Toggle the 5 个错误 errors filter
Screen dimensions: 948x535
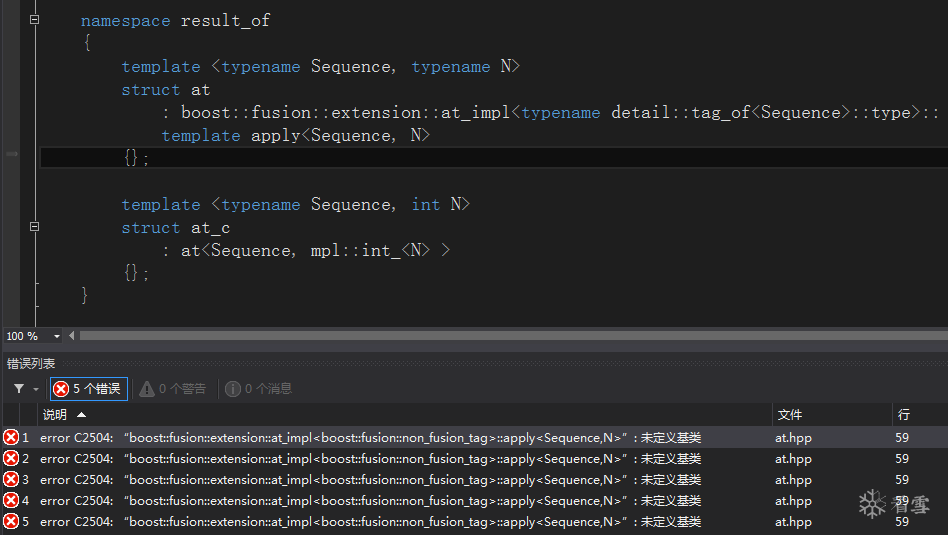[89, 389]
